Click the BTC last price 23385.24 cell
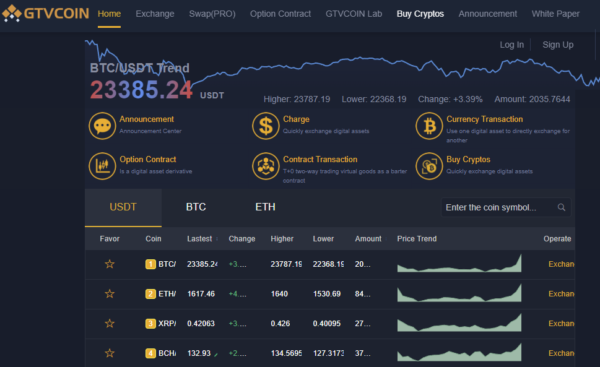Image resolution: width=600 pixels, height=367 pixels. coord(202,264)
